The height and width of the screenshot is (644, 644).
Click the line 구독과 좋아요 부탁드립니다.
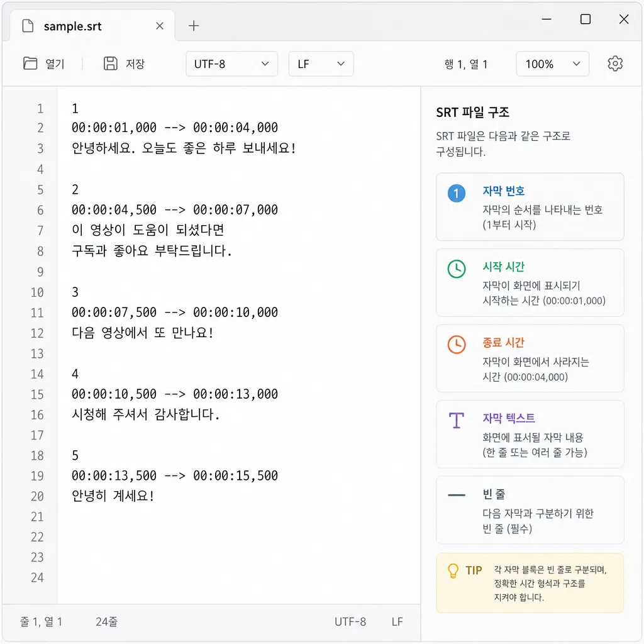point(152,250)
